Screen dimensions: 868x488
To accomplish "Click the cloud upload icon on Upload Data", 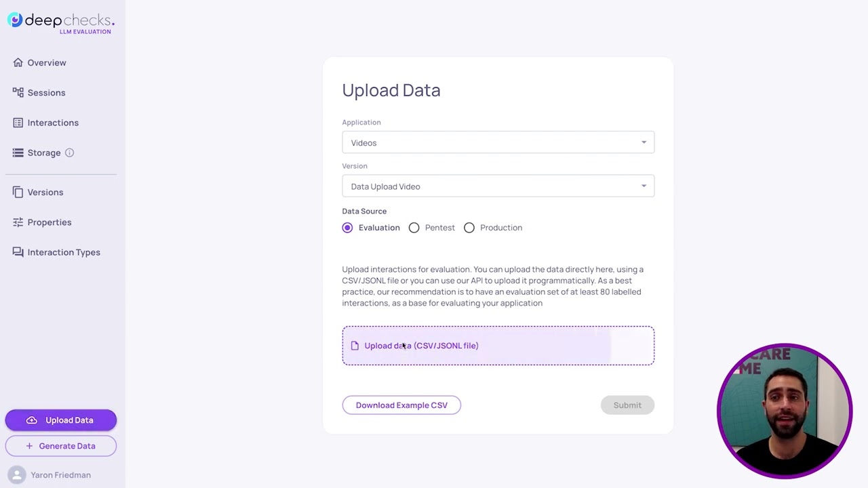I will [x=32, y=420].
